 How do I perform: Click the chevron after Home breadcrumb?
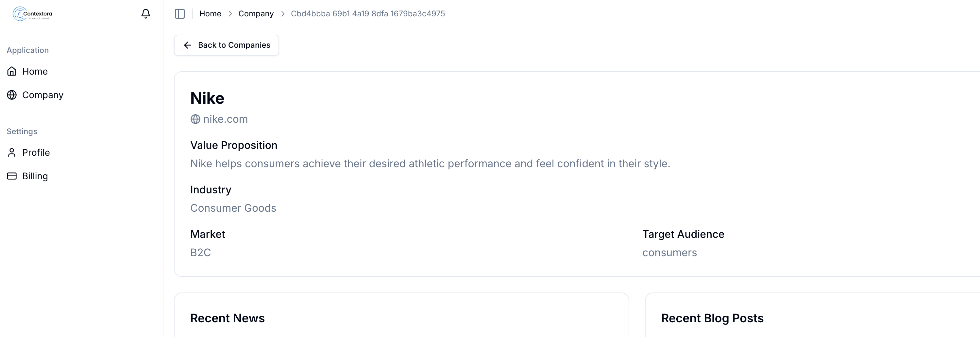pos(230,14)
